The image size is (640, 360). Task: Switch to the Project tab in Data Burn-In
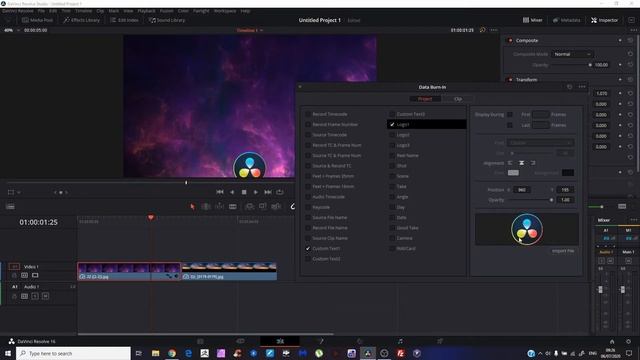[425, 99]
